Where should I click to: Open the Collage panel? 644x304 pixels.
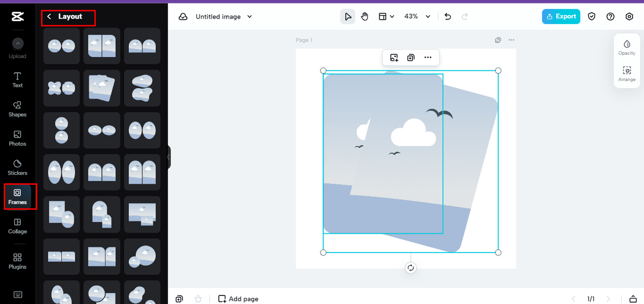pos(17,226)
